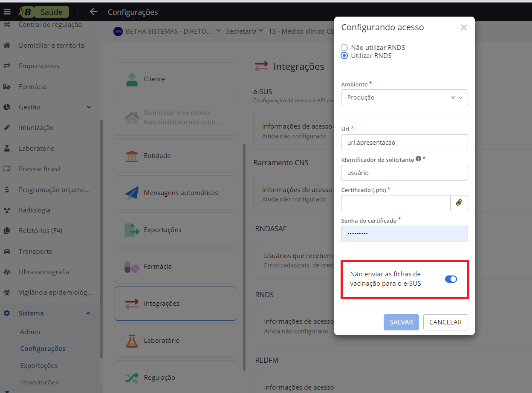
Task: Toggle off sending vaccination records to e-SUS
Action: pos(451,279)
